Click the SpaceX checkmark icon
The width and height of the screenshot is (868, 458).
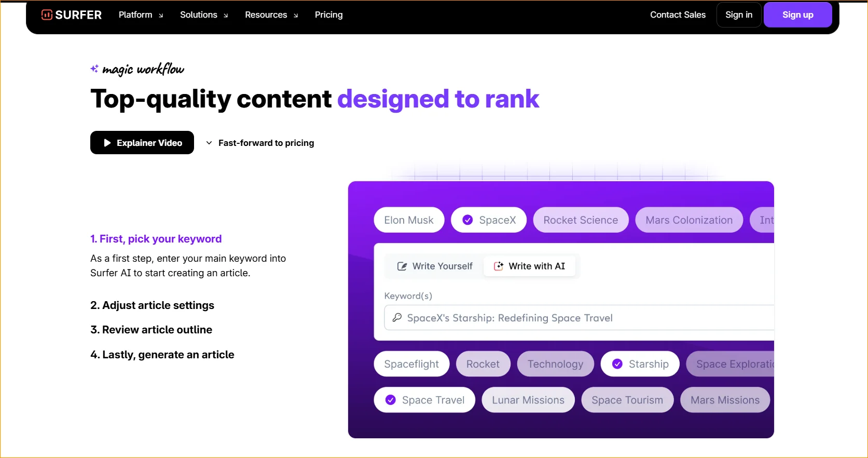tap(467, 220)
